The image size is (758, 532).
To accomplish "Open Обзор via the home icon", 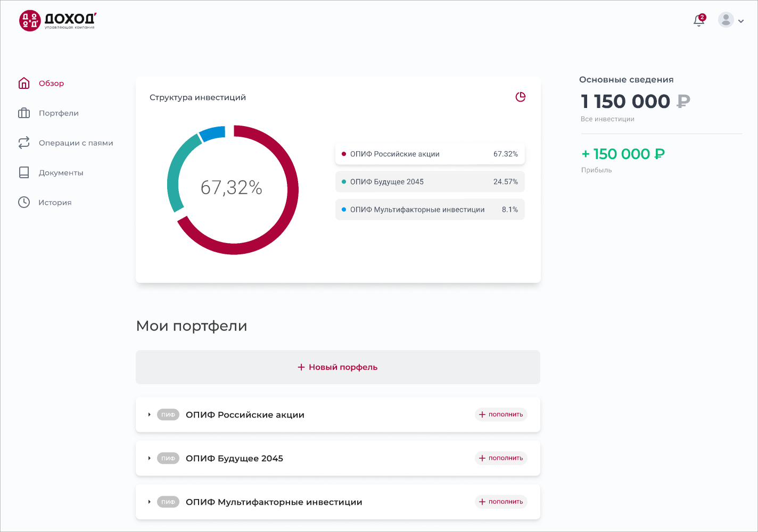I will (23, 83).
